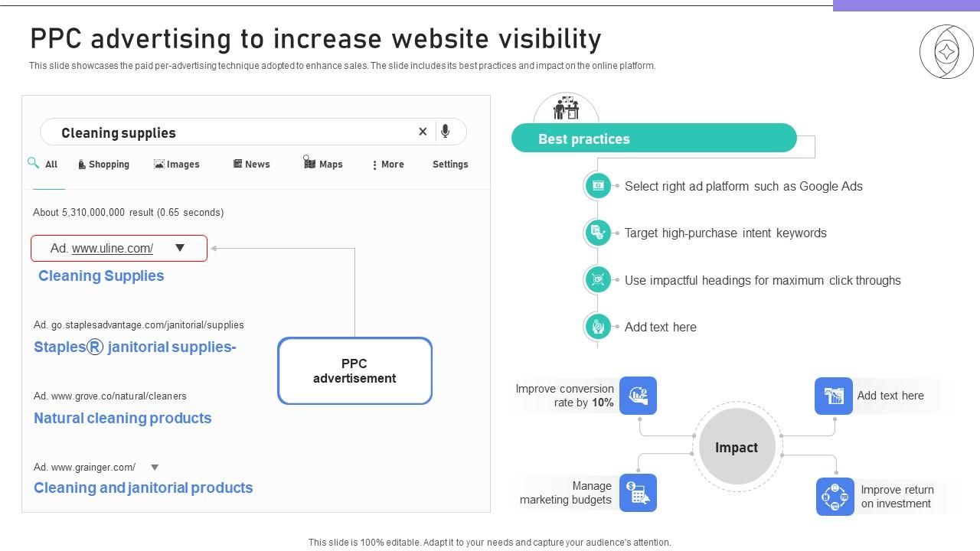This screenshot has width=980, height=551.
Task: Open Natural cleaning products ad headline
Action: point(122,418)
